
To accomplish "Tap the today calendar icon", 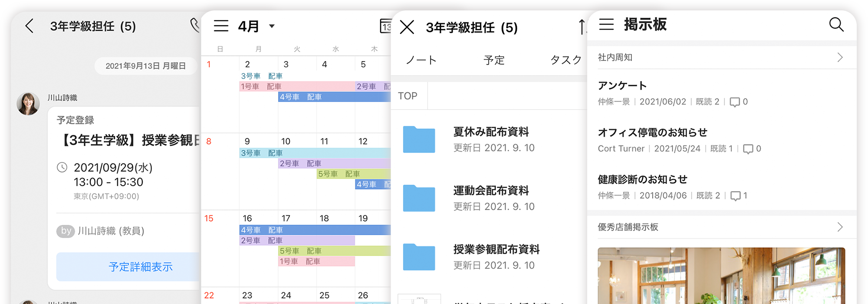I will tap(385, 26).
